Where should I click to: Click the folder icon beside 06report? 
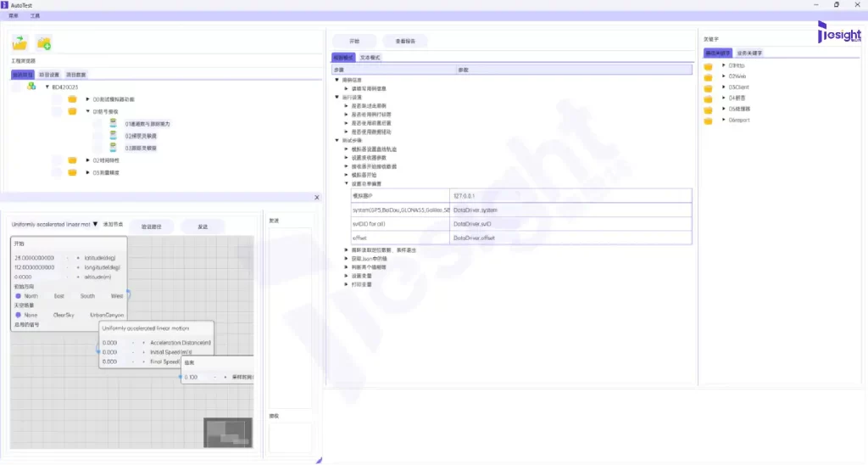pyautogui.click(x=709, y=120)
